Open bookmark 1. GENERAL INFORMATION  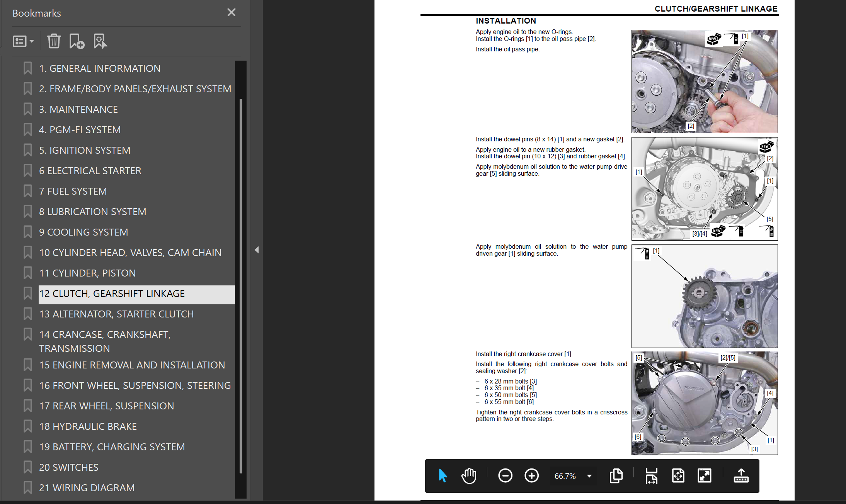(x=99, y=68)
